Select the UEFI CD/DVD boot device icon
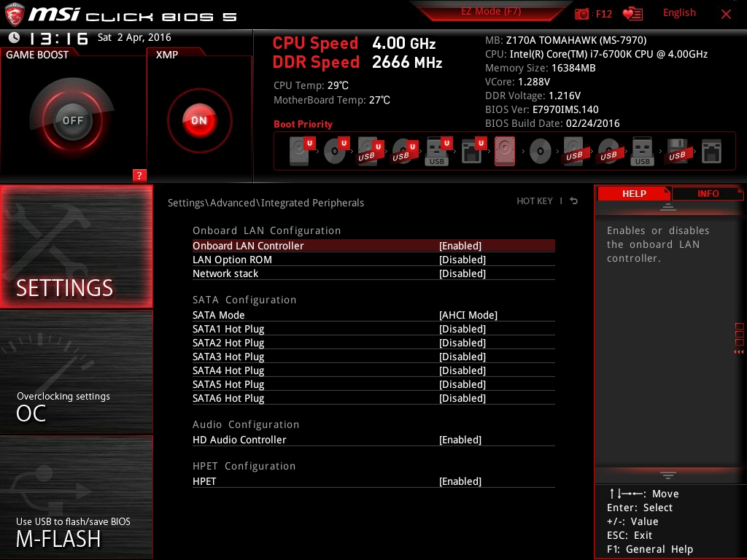 (x=336, y=151)
